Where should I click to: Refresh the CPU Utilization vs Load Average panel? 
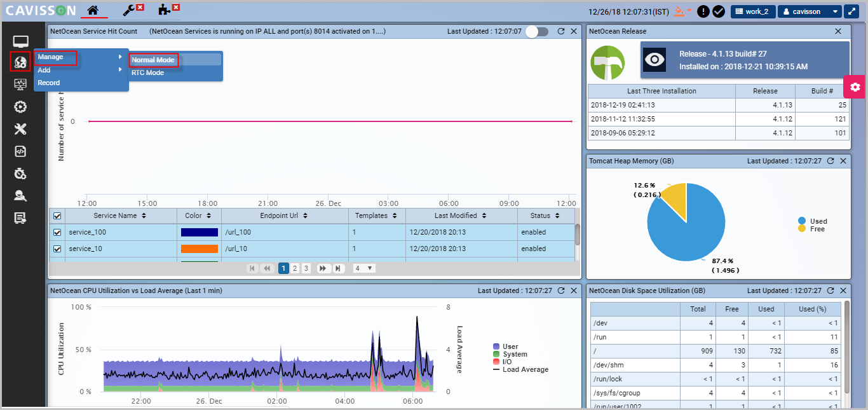point(561,290)
